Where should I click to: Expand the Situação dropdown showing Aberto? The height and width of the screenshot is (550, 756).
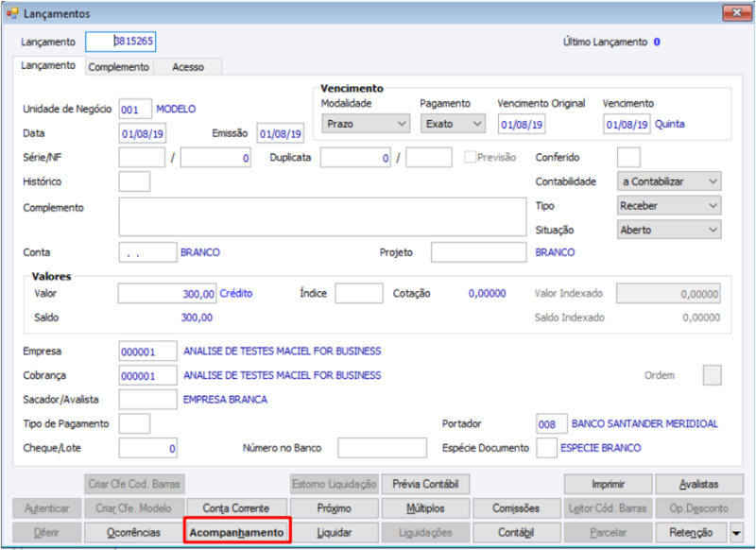[669, 230]
